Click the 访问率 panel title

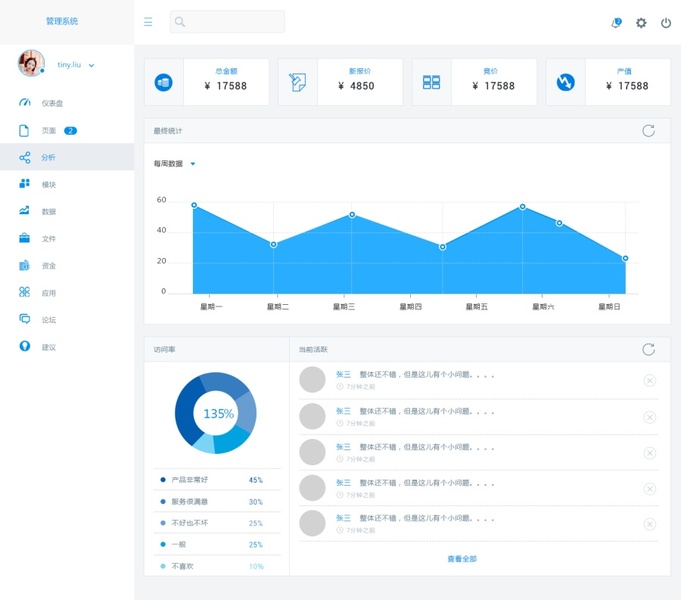164,349
